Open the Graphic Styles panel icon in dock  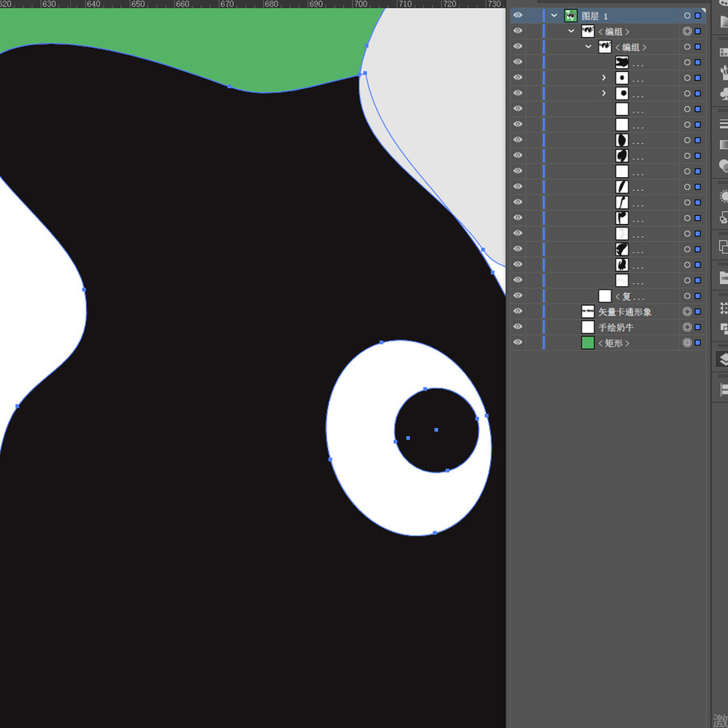[x=723, y=217]
